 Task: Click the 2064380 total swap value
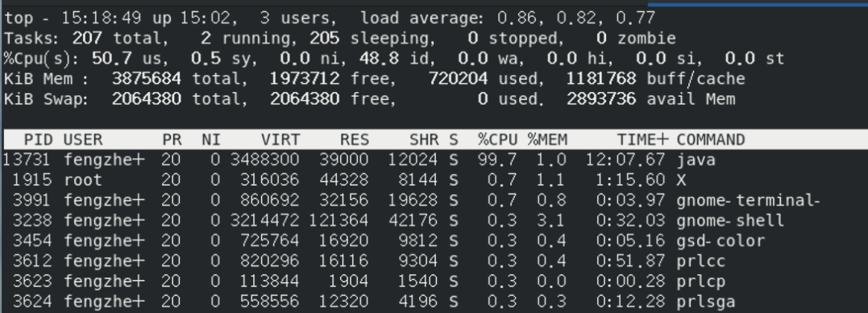pos(146,99)
